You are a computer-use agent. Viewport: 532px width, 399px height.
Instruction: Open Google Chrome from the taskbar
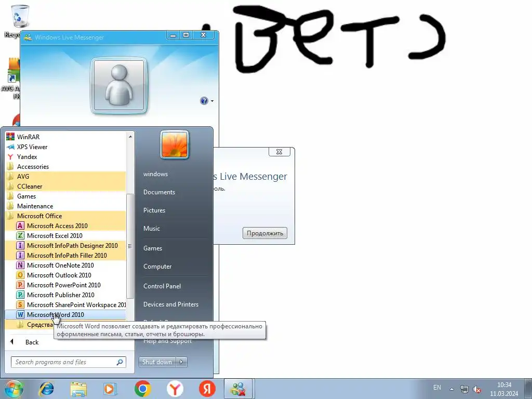pyautogui.click(x=142, y=389)
